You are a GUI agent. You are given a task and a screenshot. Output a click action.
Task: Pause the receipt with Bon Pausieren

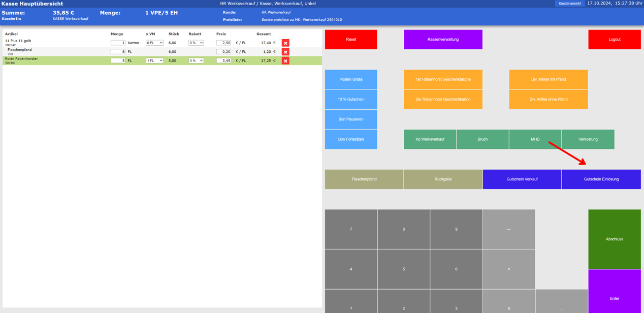[350, 119]
